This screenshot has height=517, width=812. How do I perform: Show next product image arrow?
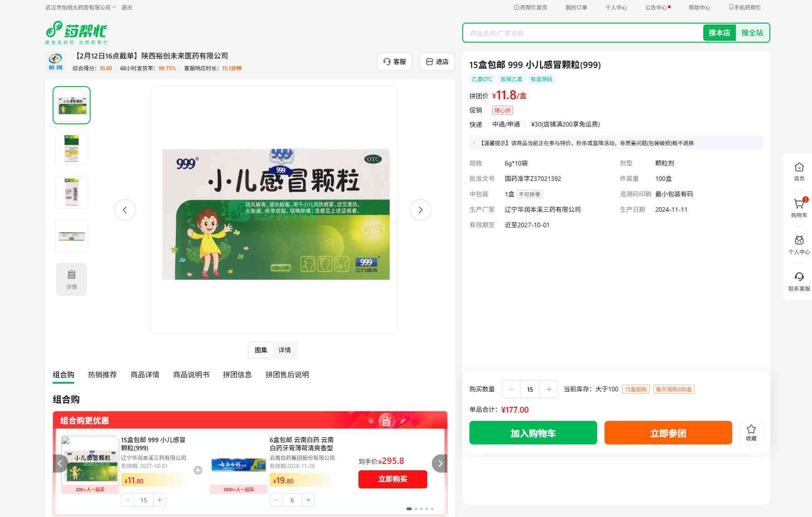[x=420, y=210]
